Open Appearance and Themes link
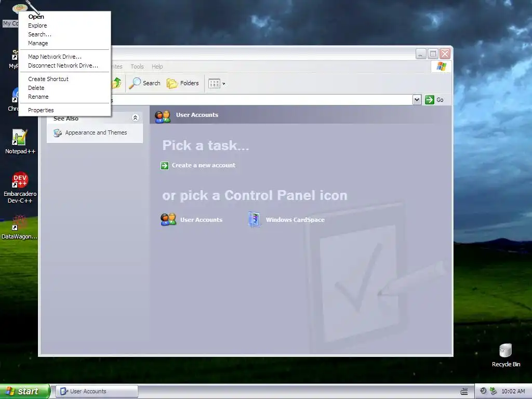Image resolution: width=532 pixels, height=399 pixels. point(96,132)
